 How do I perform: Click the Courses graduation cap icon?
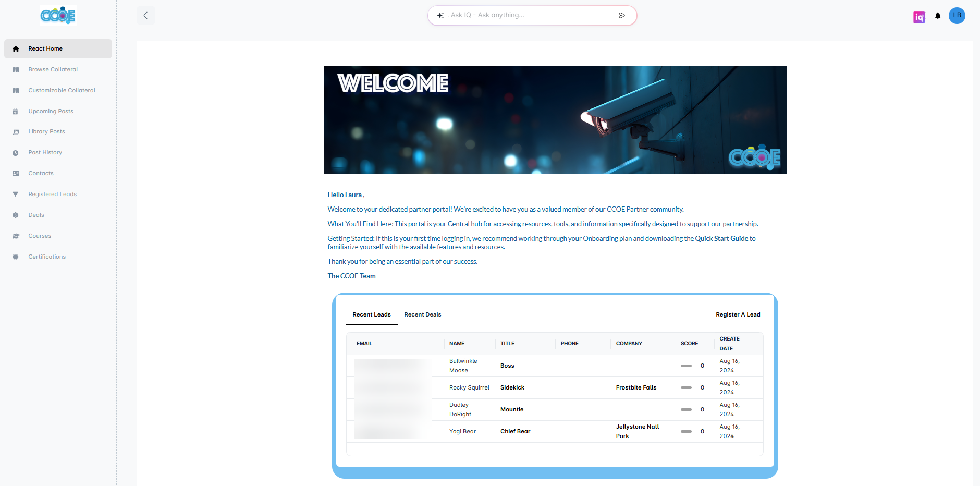tap(16, 236)
